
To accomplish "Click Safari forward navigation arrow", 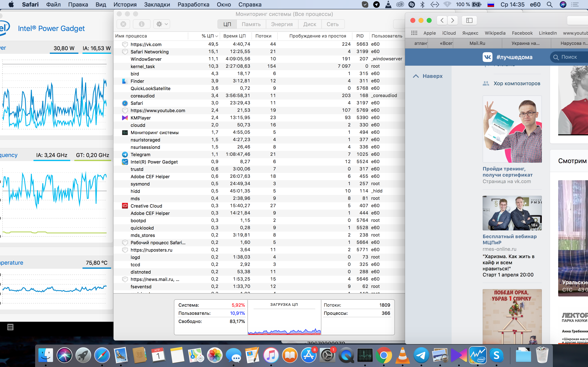I will 452,20.
